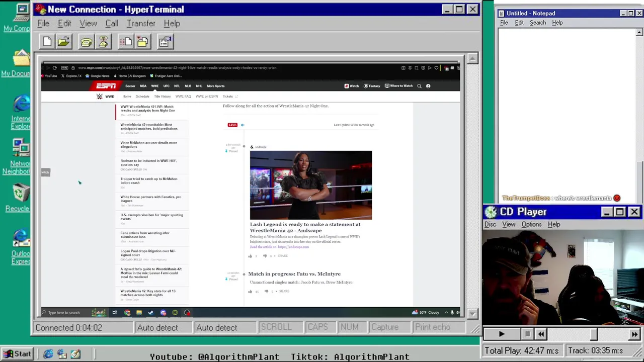This screenshot has height=362, width=644.
Task: Click the WWE logo in the sub-navigation
Action: 100,97
